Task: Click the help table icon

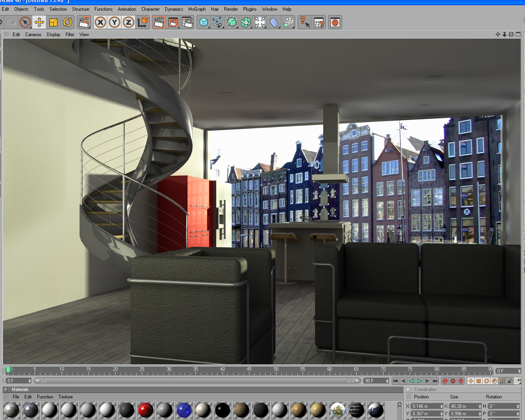Action: pos(319,22)
